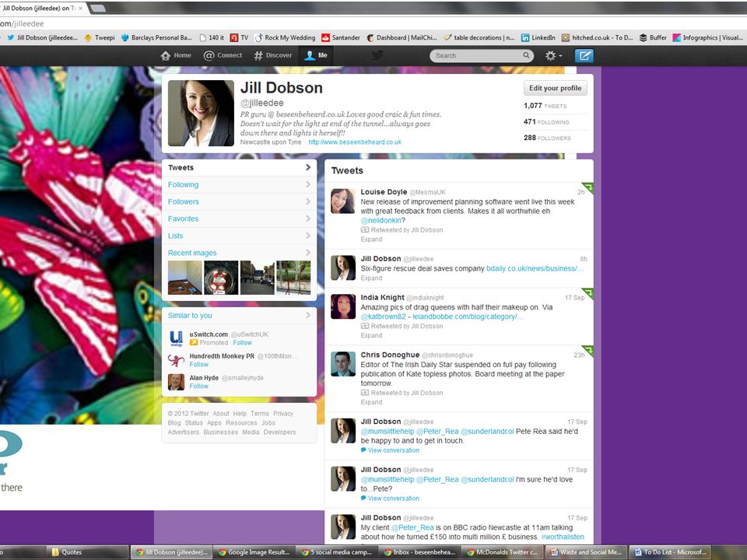747x560 pixels.
Task: Expand the Similar to you section
Action: point(239,315)
